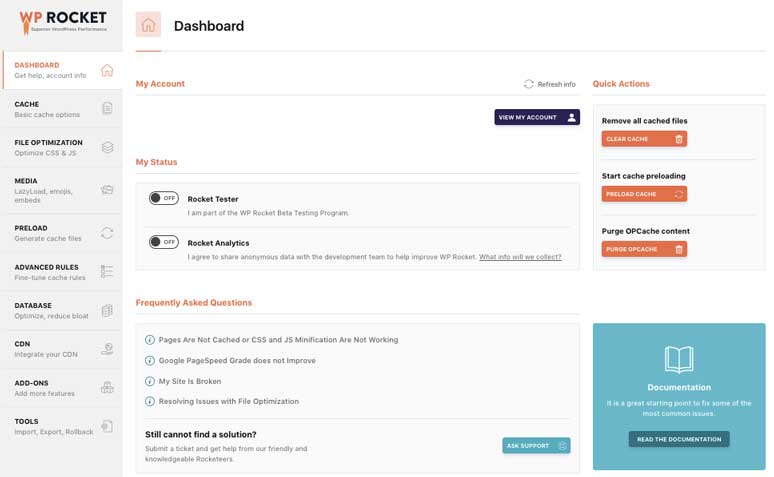This screenshot has width=774, height=477.
Task: Start preloading with Preload Cache button
Action: [x=644, y=194]
